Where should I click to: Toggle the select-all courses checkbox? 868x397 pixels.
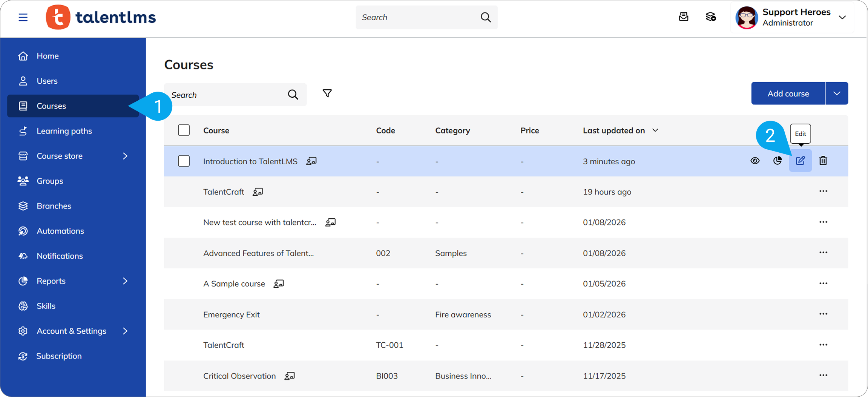coord(184,130)
